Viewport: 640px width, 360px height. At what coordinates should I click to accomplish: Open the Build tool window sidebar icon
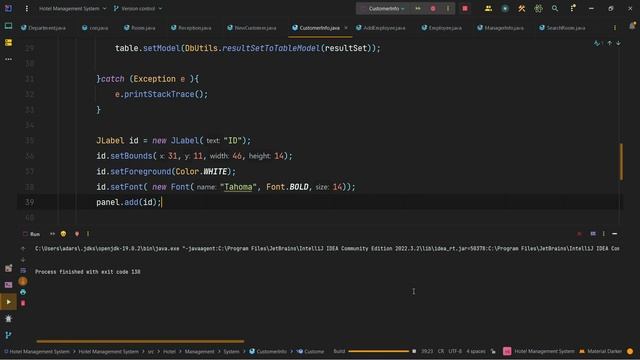[8, 268]
